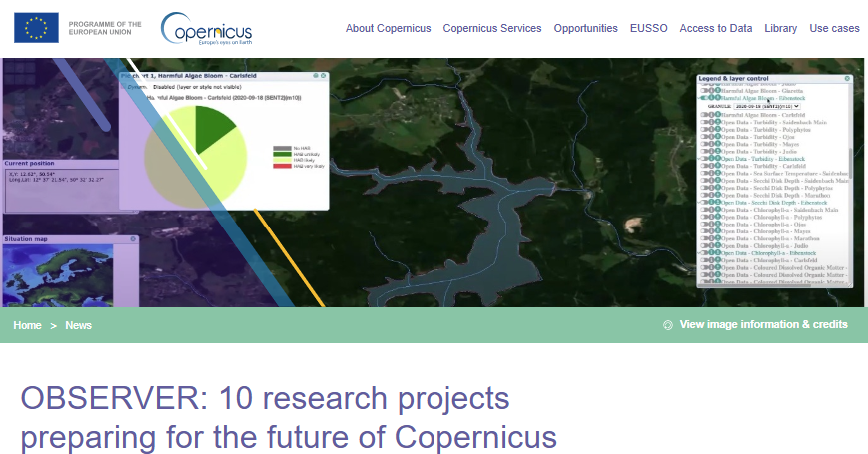Open the Access to Data menu

tap(716, 28)
